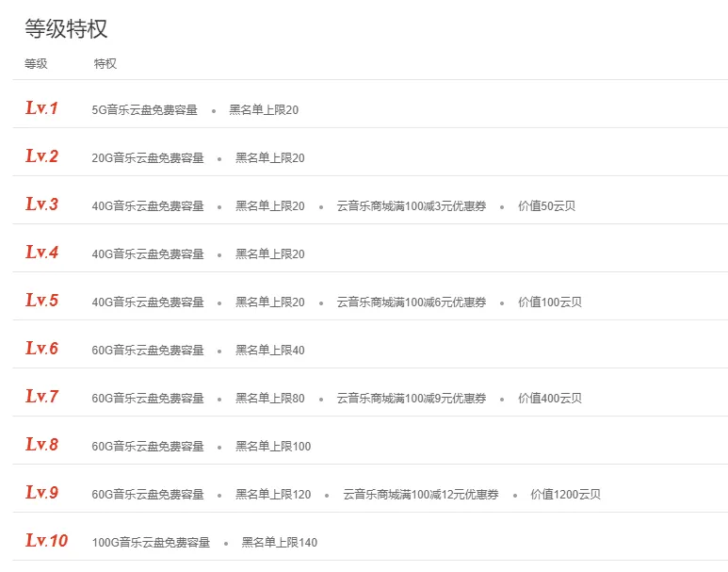The height and width of the screenshot is (572, 728).
Task: Click the Lv.6 level badge
Action: [41, 349]
